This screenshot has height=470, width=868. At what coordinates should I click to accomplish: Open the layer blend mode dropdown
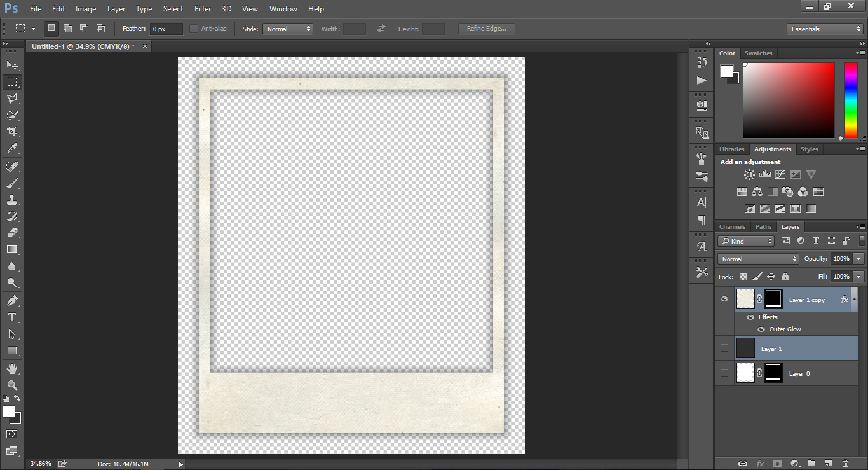(x=758, y=259)
